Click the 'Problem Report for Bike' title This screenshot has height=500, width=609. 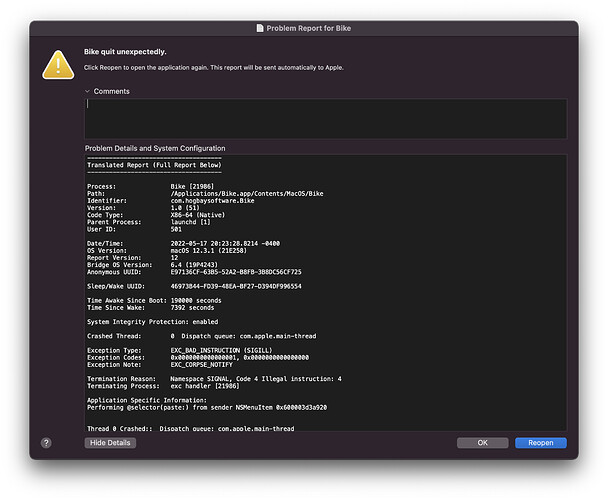click(309, 28)
